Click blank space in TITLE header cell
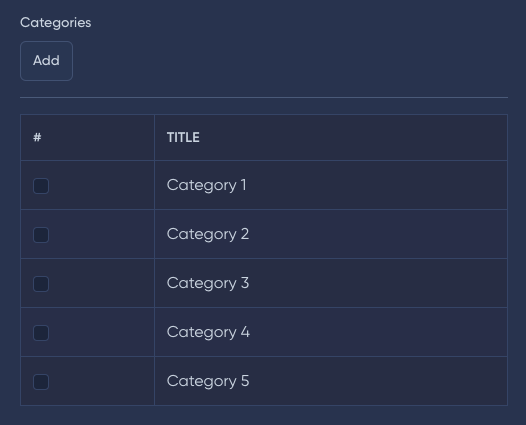Image resolution: width=526 pixels, height=425 pixels. 352,138
